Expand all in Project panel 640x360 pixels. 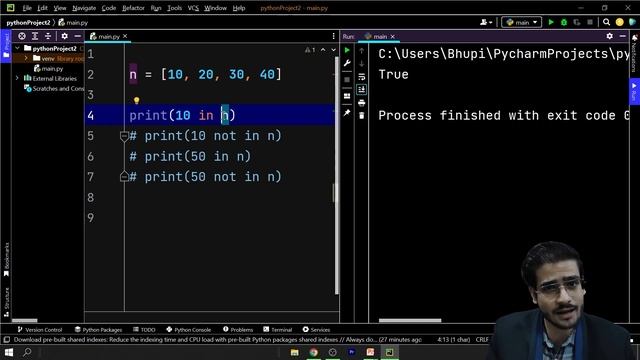35,36
